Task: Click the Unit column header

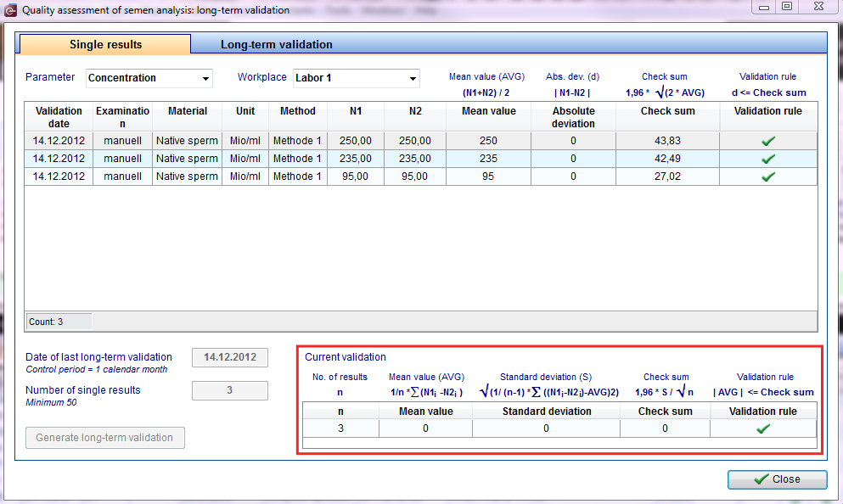Action: 245,117
